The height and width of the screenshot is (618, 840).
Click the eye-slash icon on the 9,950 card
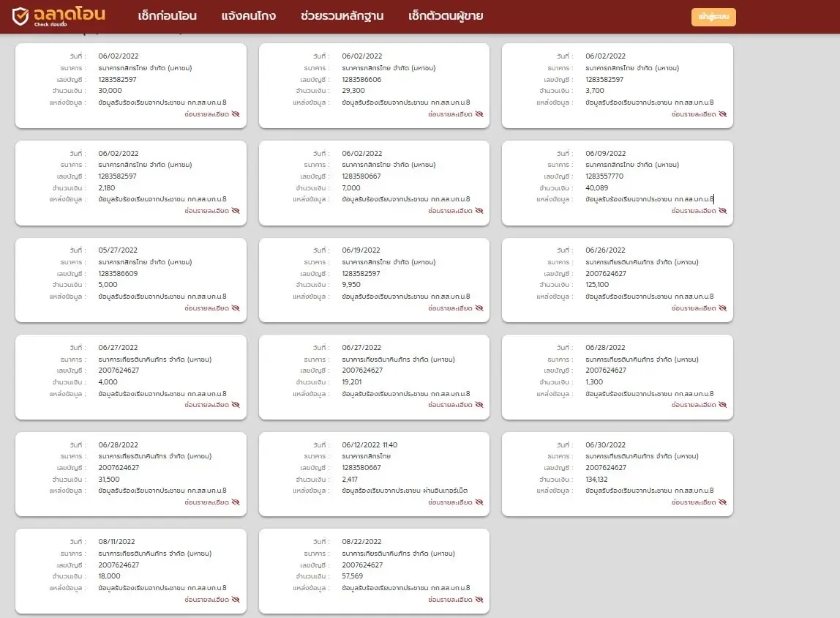coord(479,308)
